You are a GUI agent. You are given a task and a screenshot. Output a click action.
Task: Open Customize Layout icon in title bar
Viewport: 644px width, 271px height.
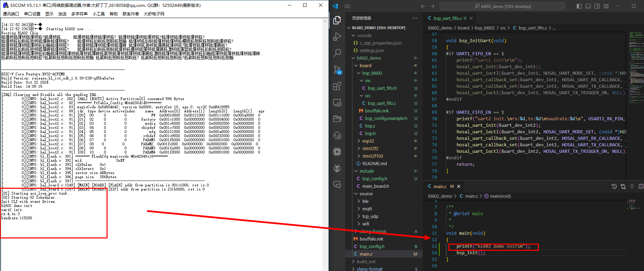pyautogui.click(x=606, y=6)
